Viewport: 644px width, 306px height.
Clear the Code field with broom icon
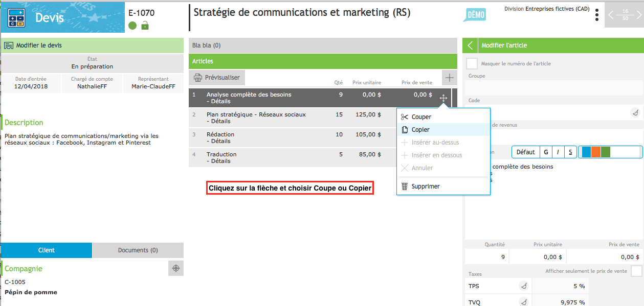[635, 113]
